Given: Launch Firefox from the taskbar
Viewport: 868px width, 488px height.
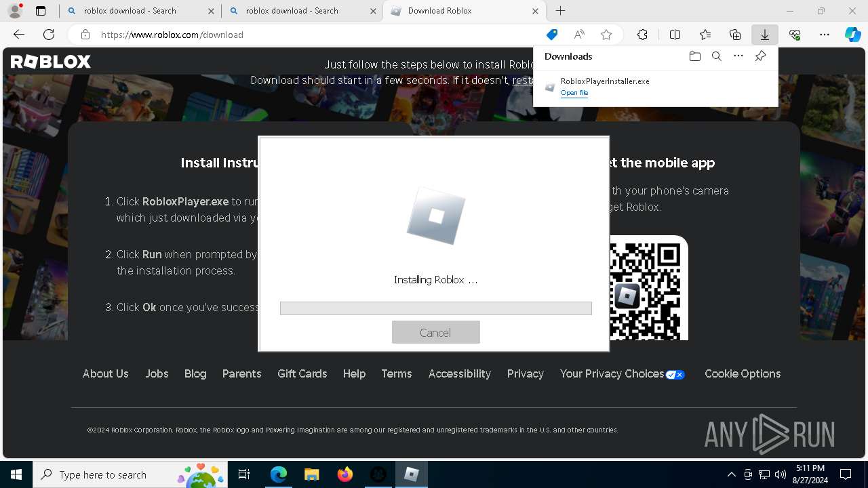Looking at the screenshot, I should click(x=344, y=474).
